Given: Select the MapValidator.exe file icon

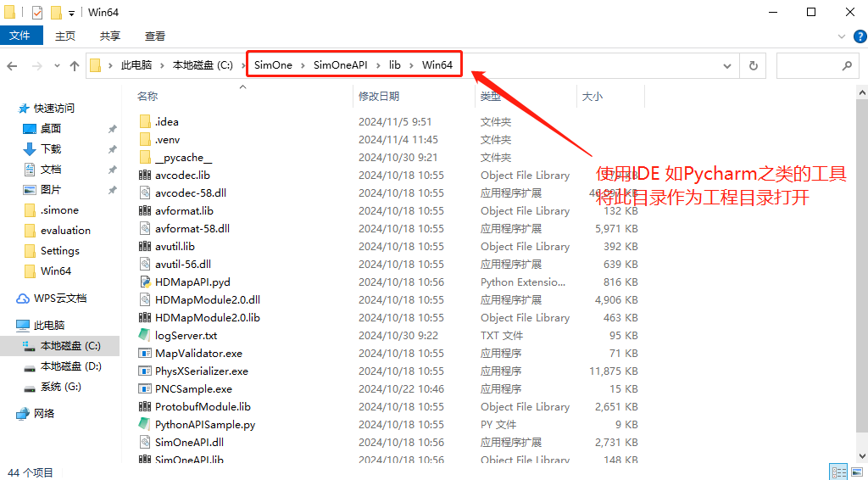Looking at the screenshot, I should 145,353.
